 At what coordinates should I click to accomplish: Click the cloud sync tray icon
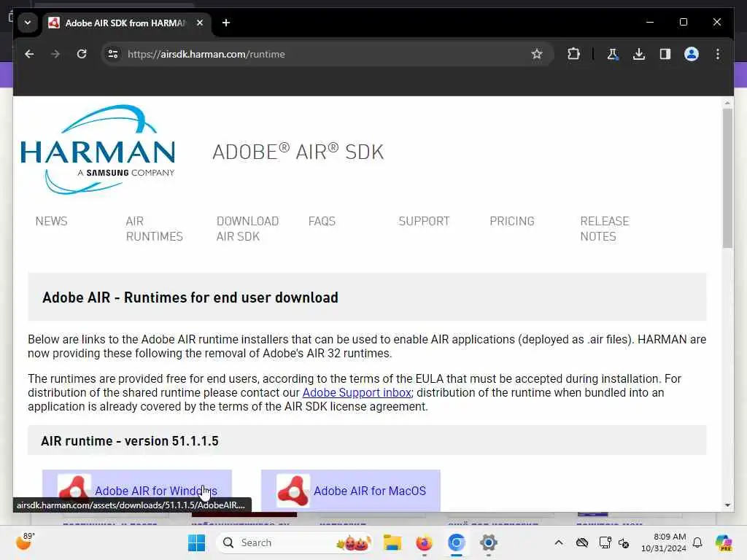point(581,542)
